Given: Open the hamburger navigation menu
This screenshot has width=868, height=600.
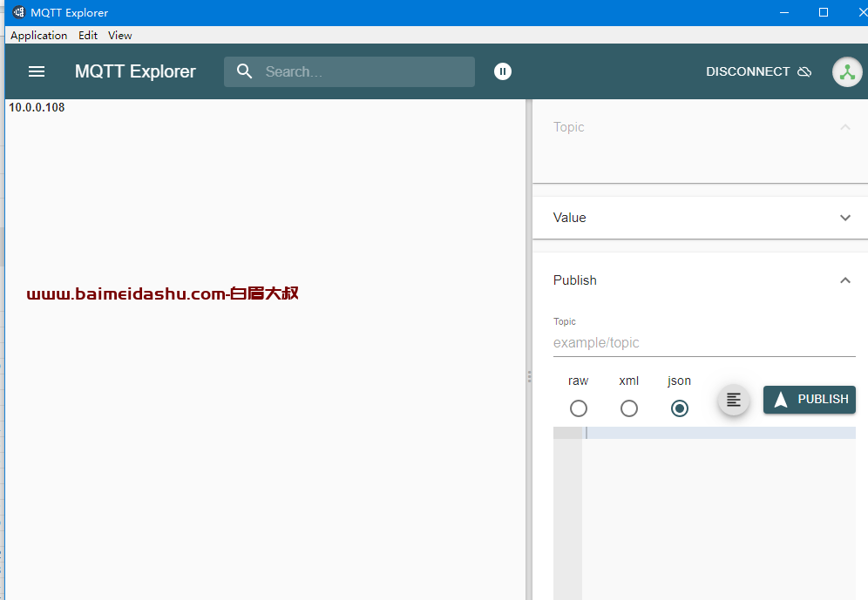Looking at the screenshot, I should (x=37, y=71).
